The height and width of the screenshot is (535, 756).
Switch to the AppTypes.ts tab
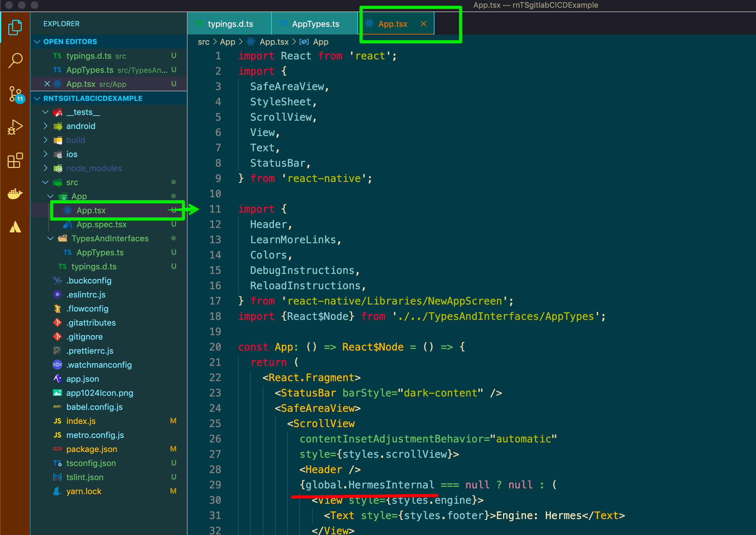[315, 24]
